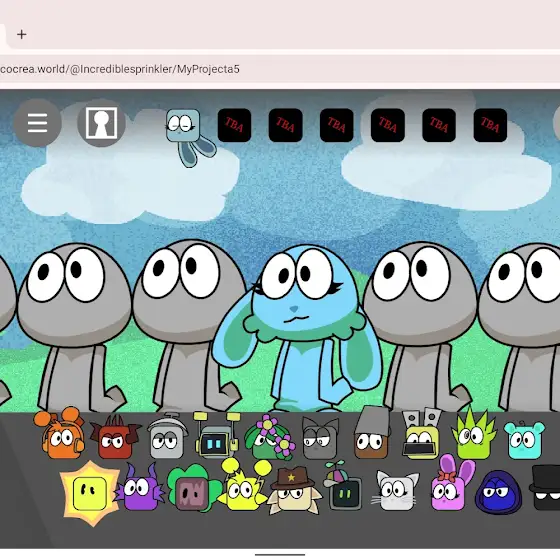Select the orange headphones character icon
This screenshot has width=560, height=560.
(x=60, y=433)
